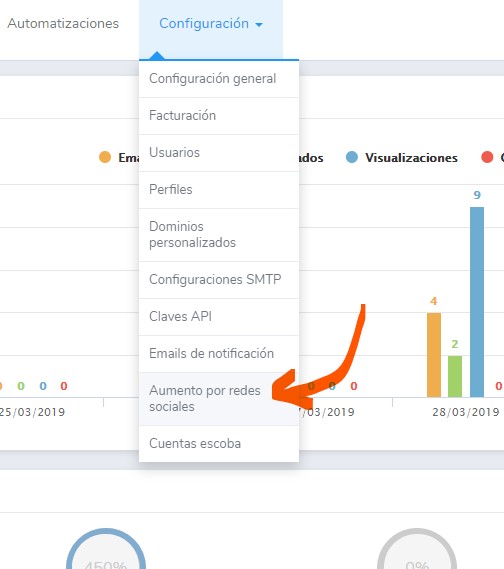
Task: Open Aumento por redes sociales
Action: click(219, 399)
